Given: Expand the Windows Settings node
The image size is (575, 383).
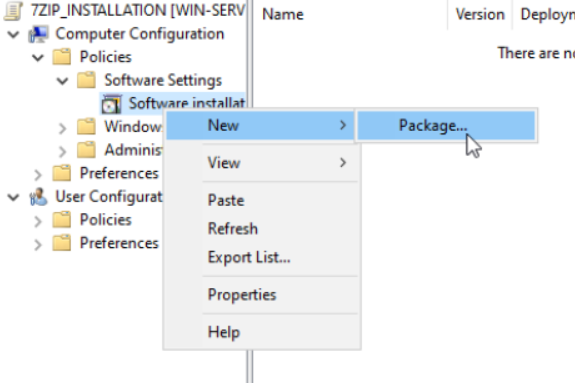Looking at the screenshot, I should 62,128.
